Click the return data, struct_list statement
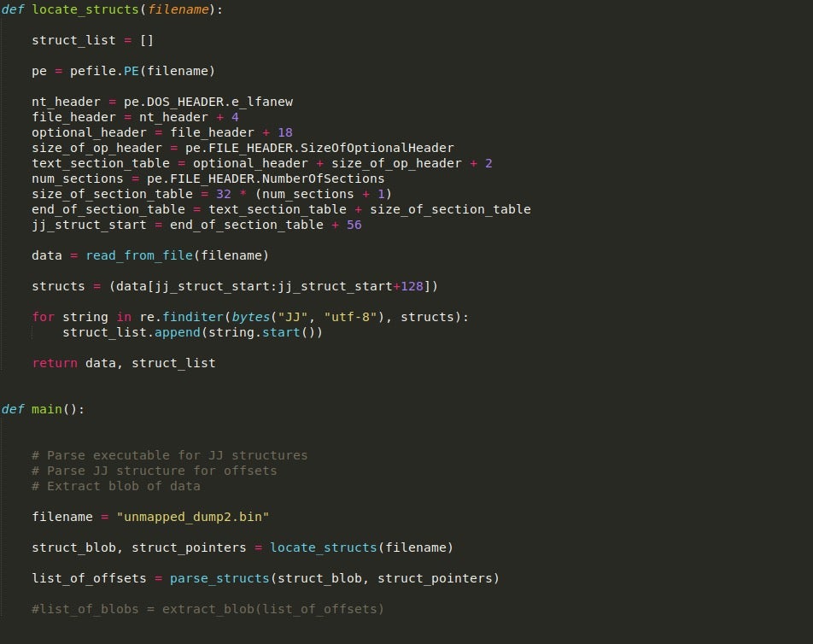The width and height of the screenshot is (813, 644). (x=124, y=363)
